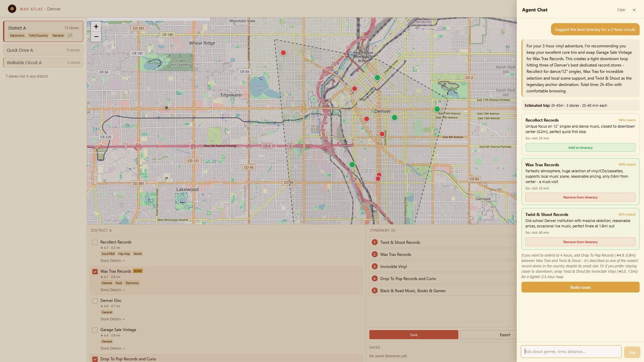Click the green marker near exit 208
The width and height of the screenshot is (644, 362).
(352, 165)
